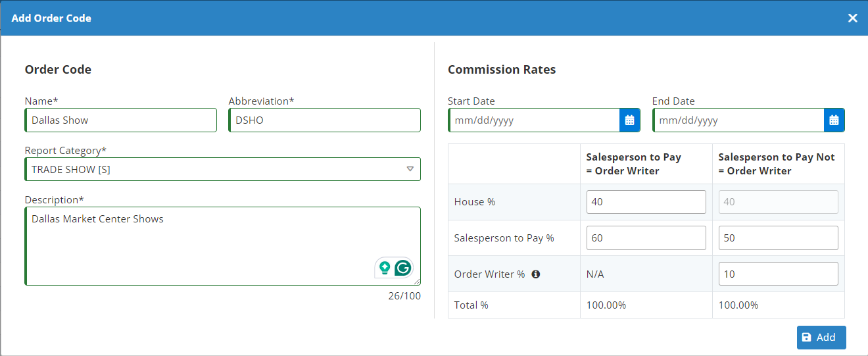Screen dimensions: 868x356
Task: Click the disabled House % field showing 40
Action: click(x=778, y=202)
